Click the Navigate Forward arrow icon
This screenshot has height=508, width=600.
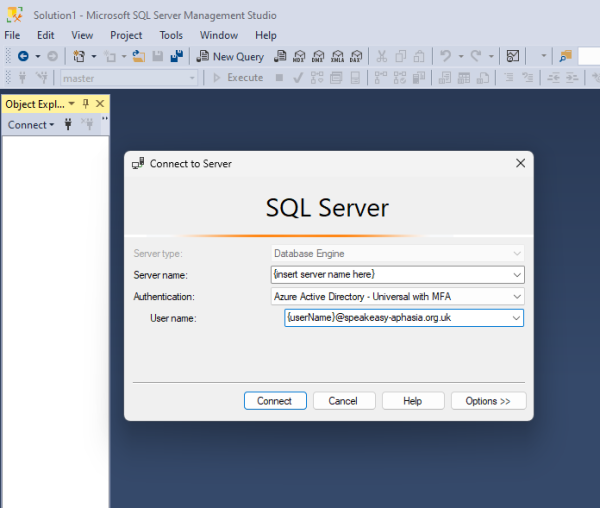pyautogui.click(x=52, y=57)
